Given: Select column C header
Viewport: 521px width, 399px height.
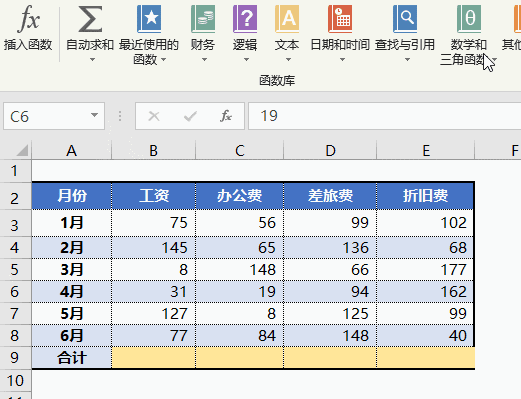Looking at the screenshot, I should (x=240, y=150).
